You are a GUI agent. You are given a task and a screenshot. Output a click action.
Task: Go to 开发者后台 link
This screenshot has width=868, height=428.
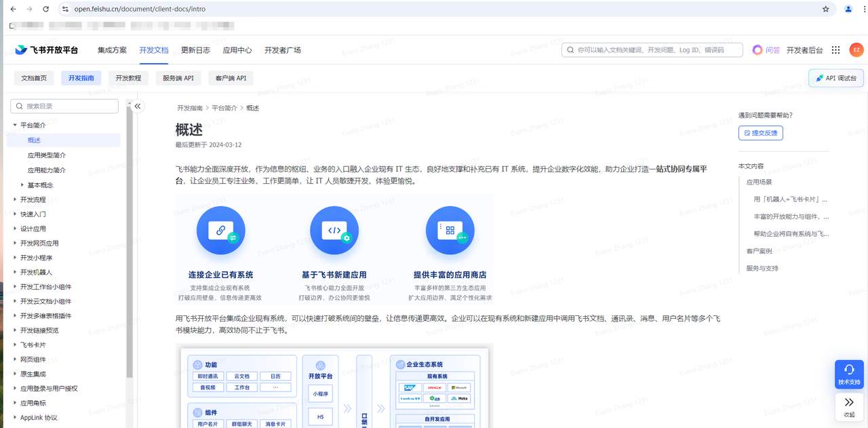coord(805,50)
